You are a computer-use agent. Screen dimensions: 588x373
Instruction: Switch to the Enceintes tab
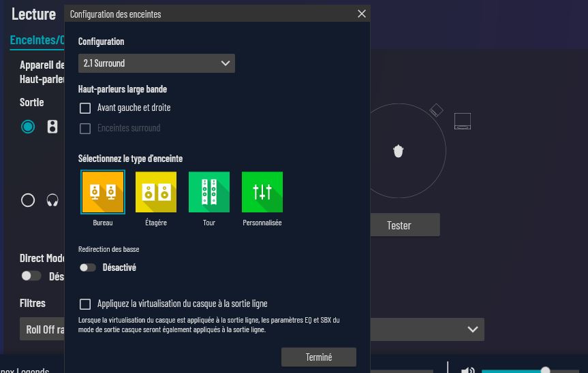pos(37,39)
